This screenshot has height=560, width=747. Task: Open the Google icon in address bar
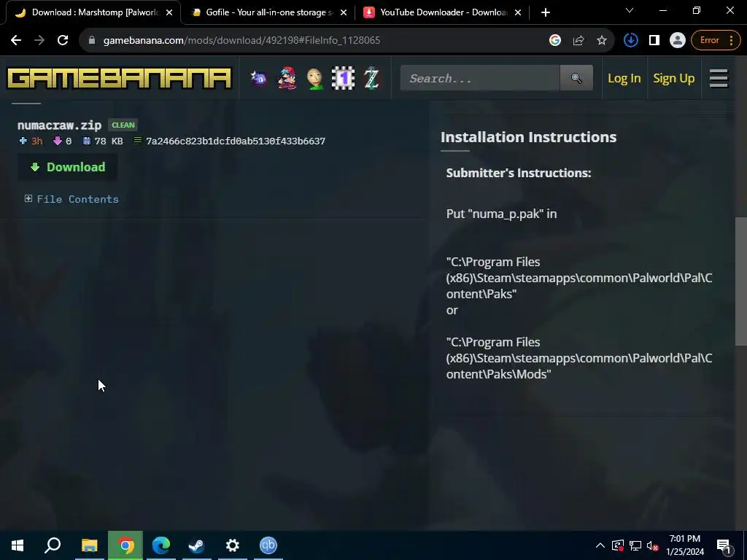click(555, 41)
